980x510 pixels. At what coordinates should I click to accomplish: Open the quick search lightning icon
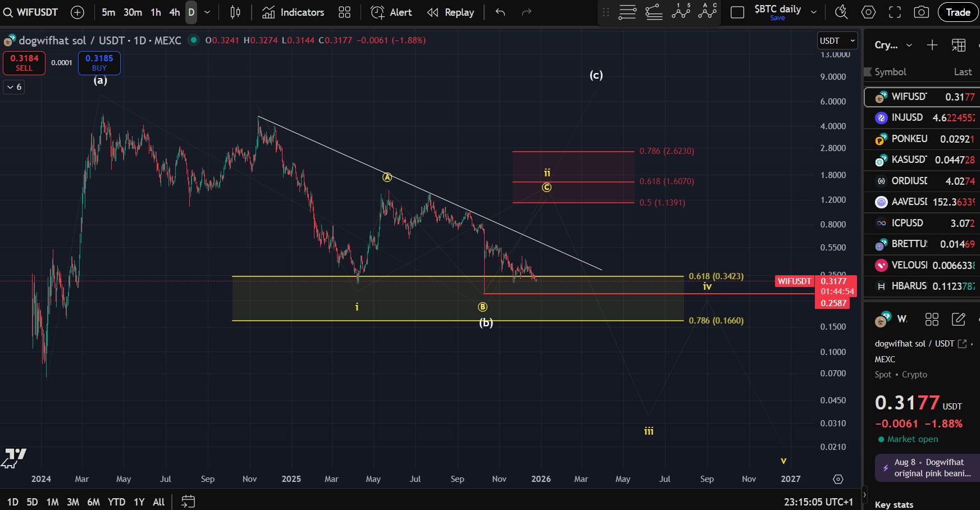[841, 12]
